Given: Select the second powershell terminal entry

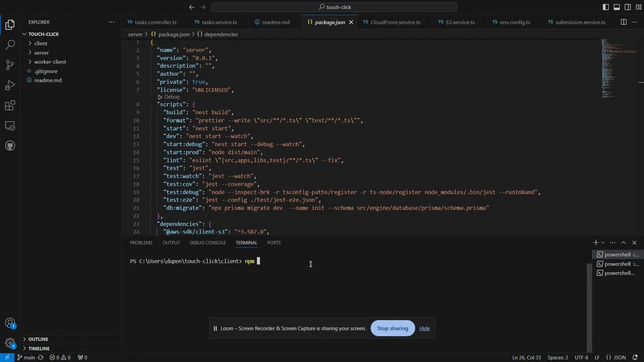Looking at the screenshot, I should coord(617,264).
